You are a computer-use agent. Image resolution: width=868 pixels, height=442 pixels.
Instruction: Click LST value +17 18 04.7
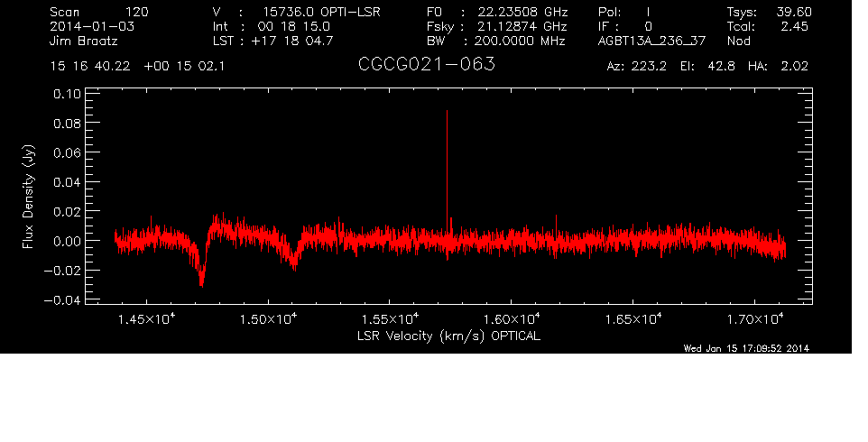pyautogui.click(x=292, y=41)
